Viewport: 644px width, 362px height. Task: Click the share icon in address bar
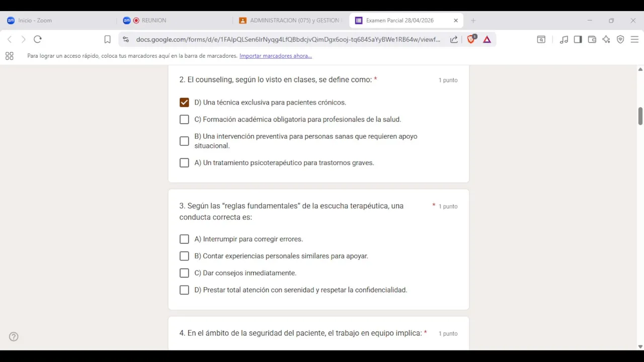454,39
